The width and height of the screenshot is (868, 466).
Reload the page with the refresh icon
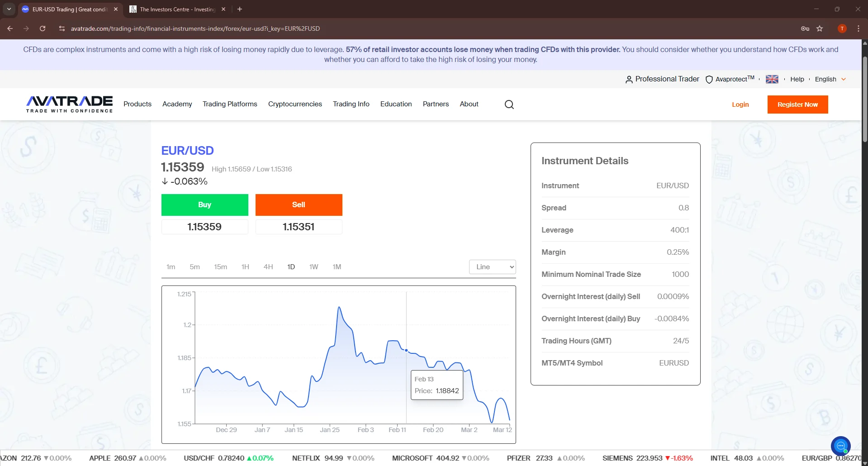[43, 29]
